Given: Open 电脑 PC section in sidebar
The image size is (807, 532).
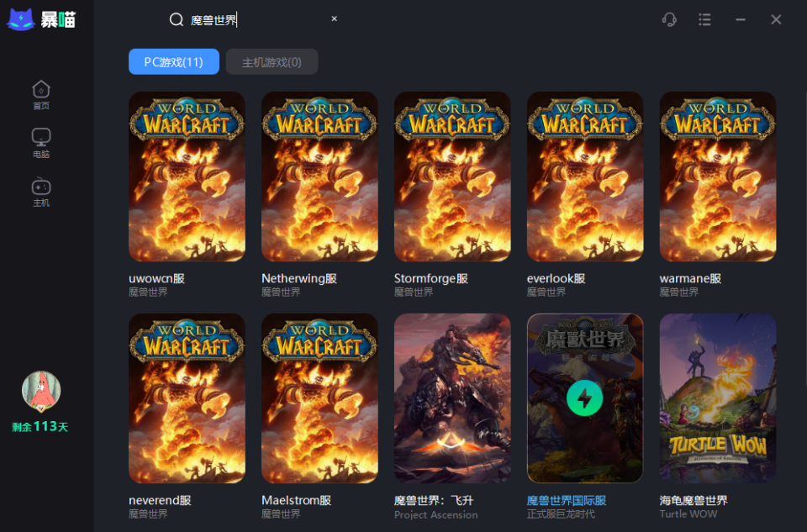Looking at the screenshot, I should click(41, 143).
